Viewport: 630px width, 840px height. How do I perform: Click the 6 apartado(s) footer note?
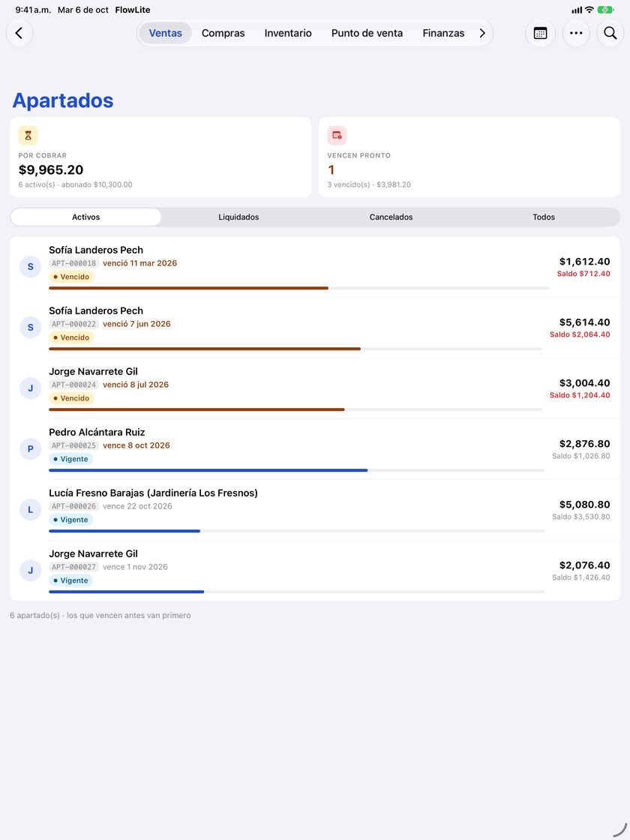point(100,616)
